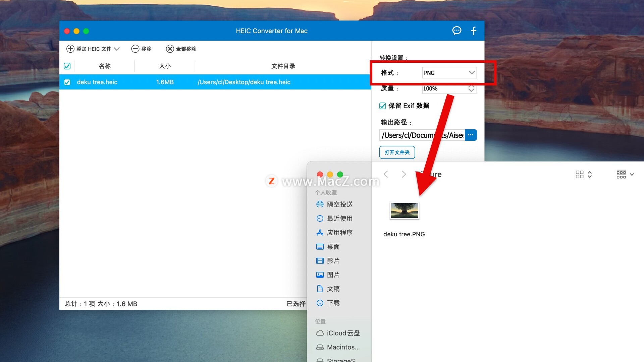Viewport: 644px width, 362px height.
Task: Go forward in the Finder window
Action: click(x=404, y=174)
